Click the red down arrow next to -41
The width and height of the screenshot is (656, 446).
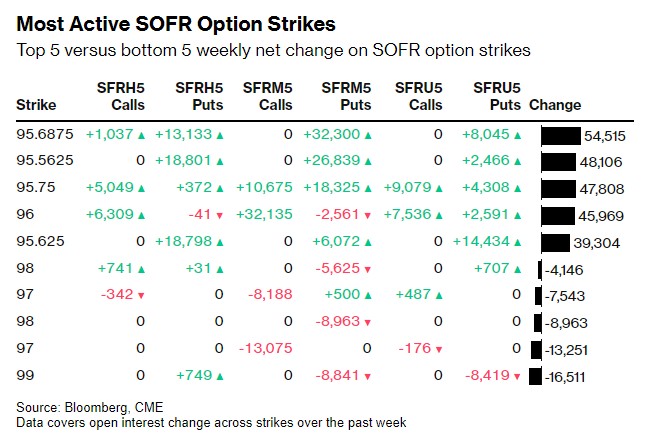[220, 214]
